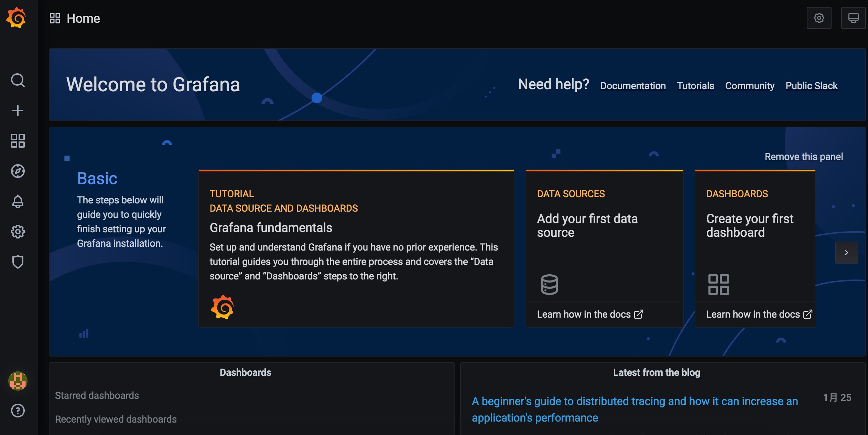Click the next arrow on the setup cards
Viewport: 868px width, 435px height.
846,253
